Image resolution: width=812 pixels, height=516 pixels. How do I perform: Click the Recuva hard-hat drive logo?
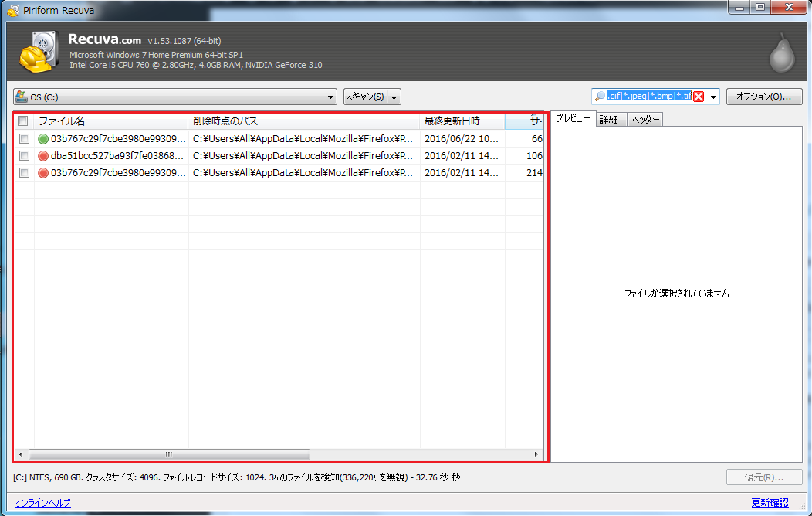click(39, 52)
